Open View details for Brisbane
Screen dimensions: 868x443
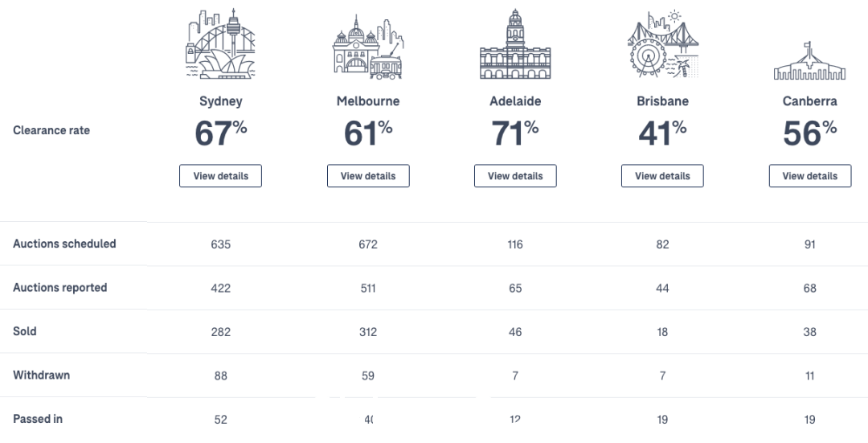662,176
